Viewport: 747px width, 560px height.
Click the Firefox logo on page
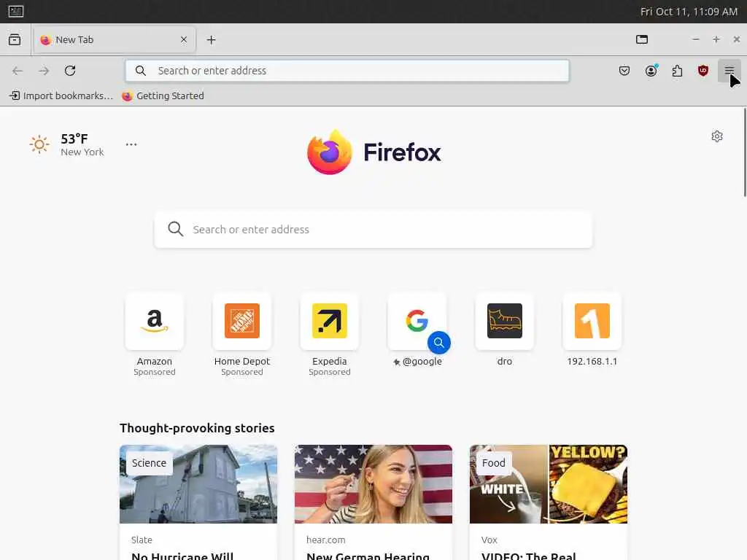tap(374, 152)
